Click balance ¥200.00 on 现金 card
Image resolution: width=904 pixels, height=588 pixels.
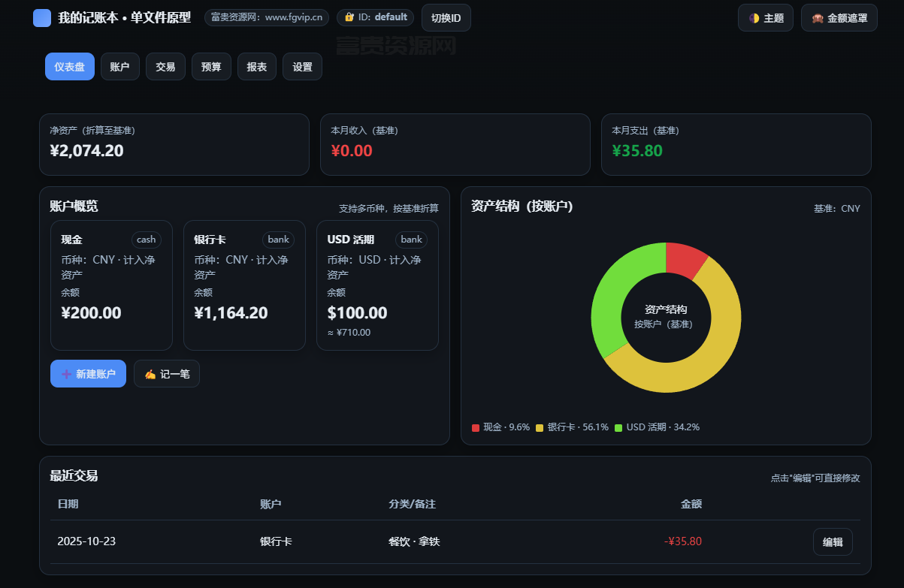click(x=91, y=313)
